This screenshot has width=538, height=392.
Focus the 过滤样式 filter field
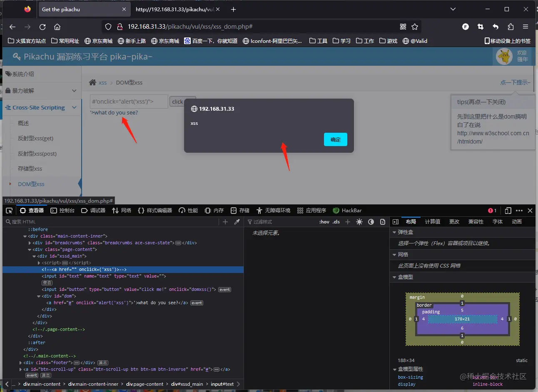282,222
